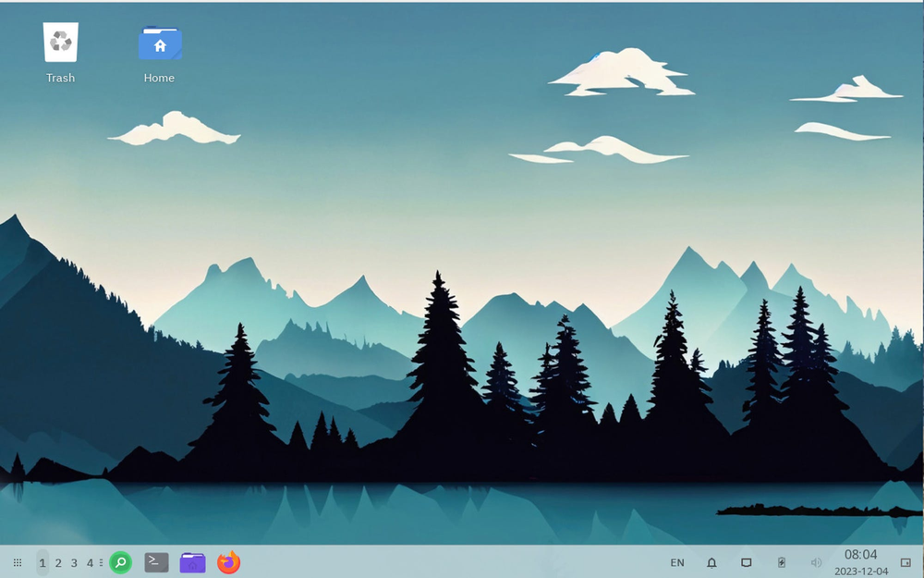Open the application launcher grid

18,562
